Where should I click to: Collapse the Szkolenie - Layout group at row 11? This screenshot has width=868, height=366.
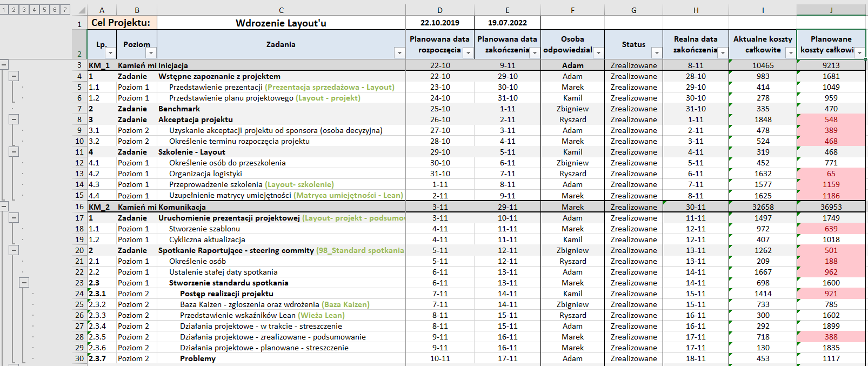14,152
